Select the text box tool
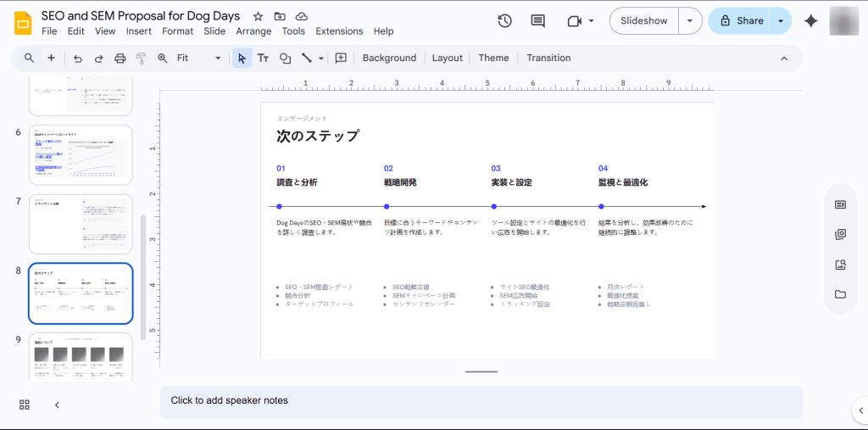 click(263, 58)
